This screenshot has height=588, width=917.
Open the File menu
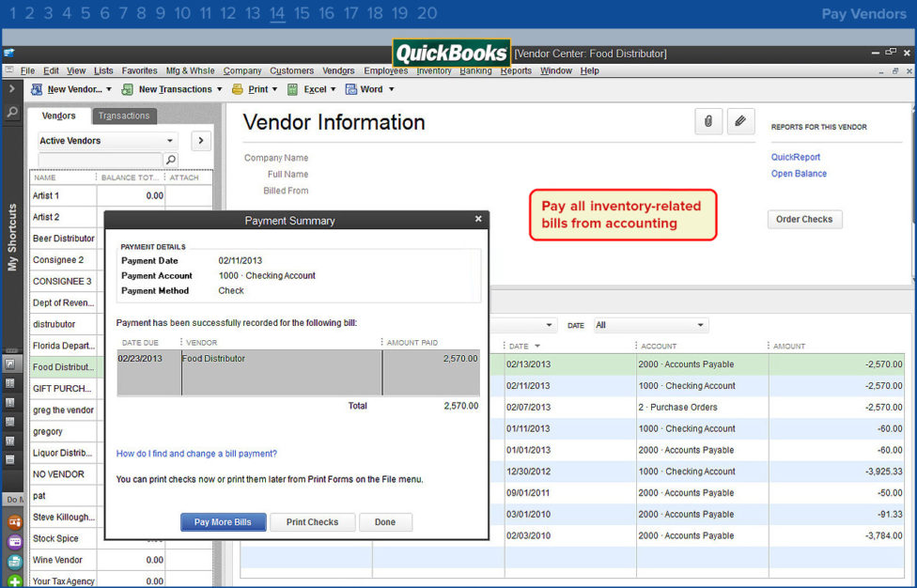tap(27, 70)
